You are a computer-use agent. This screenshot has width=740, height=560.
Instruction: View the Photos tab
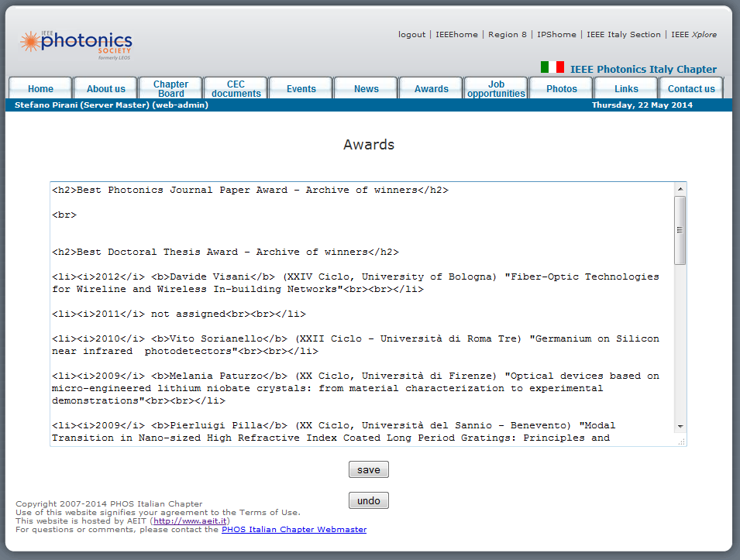pos(562,89)
